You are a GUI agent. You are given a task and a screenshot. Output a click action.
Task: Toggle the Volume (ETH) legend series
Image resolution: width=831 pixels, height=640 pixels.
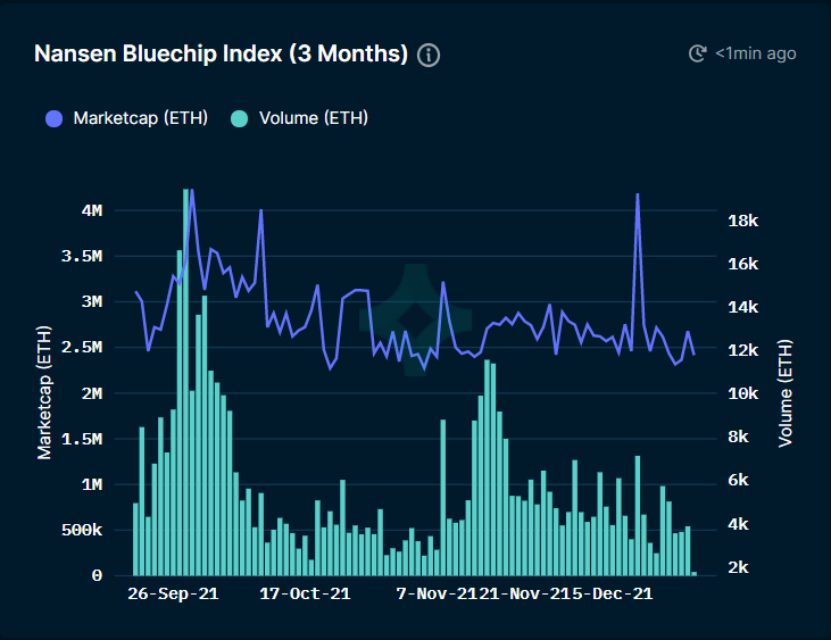click(x=299, y=118)
